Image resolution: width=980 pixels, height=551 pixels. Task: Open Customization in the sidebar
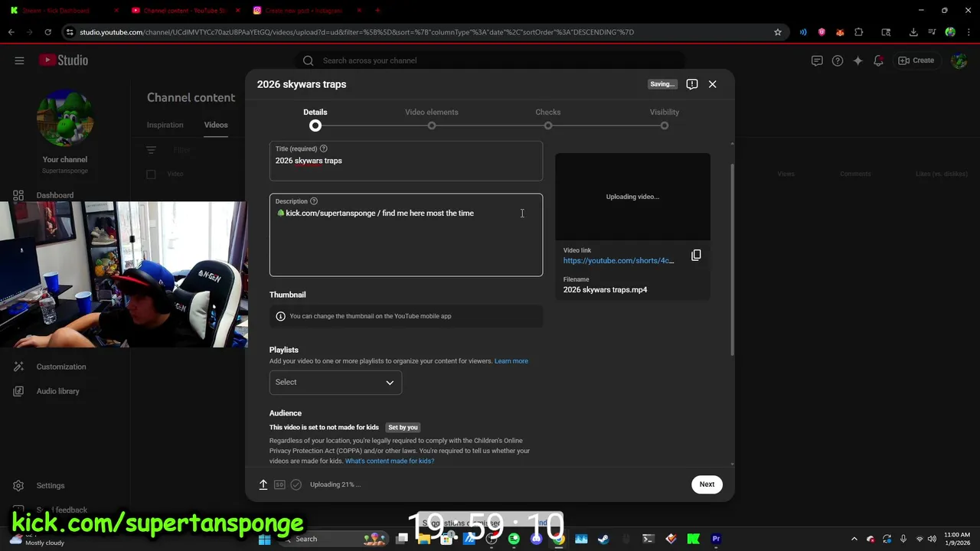[x=61, y=367]
